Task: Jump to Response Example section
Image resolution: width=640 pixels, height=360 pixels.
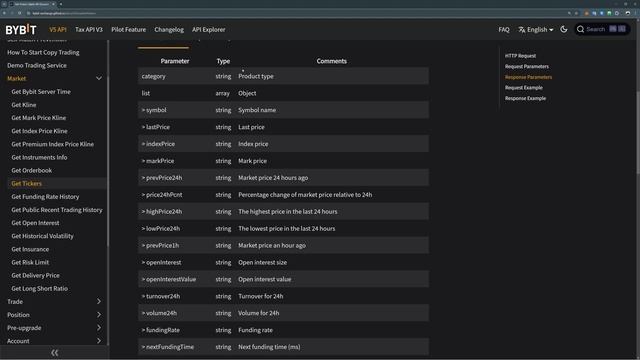Action: click(525, 98)
